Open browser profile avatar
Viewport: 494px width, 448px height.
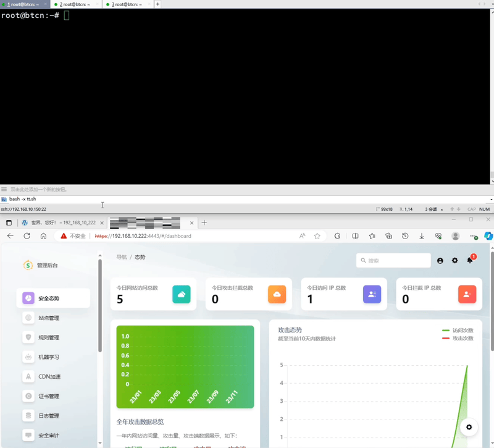[x=455, y=236]
